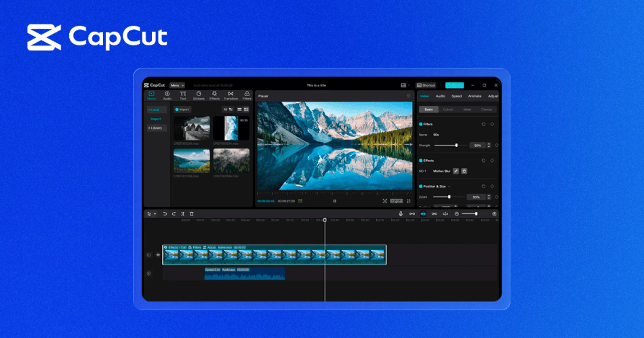Viewport: 644px width, 338px height.
Task: Click the crop-focus icon left of Original
Action: pos(385,201)
